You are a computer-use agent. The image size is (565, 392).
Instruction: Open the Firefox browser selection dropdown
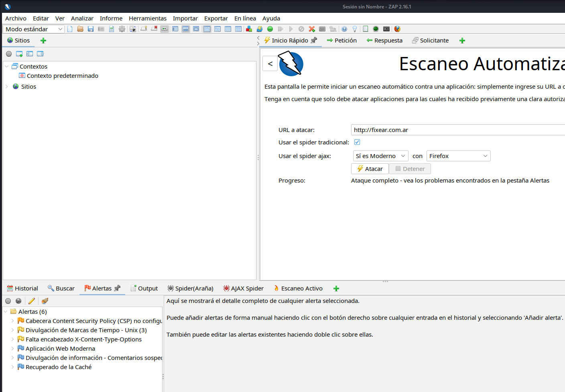[x=458, y=156]
